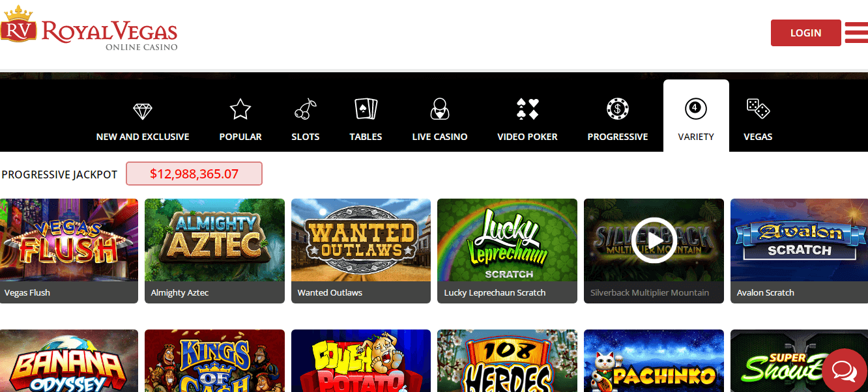Click the PROGRESSIVE JACKPOT label
868x392 pixels.
59,175
